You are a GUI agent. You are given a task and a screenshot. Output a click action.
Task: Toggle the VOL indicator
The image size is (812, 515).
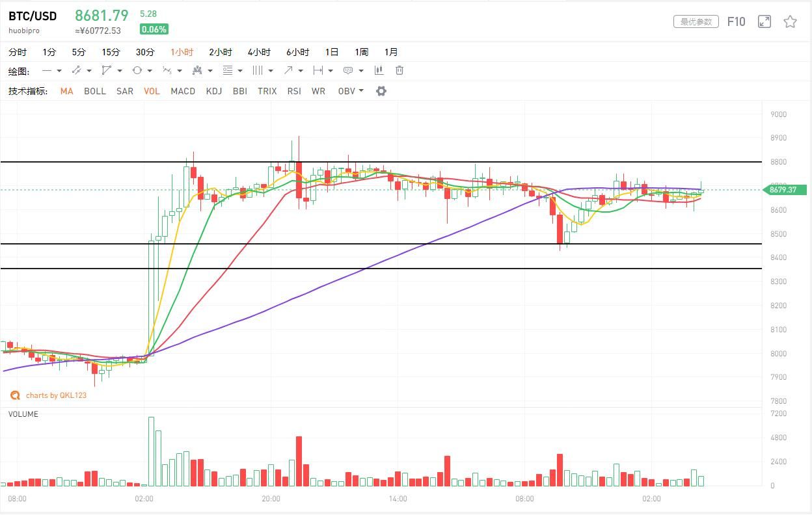tap(152, 91)
